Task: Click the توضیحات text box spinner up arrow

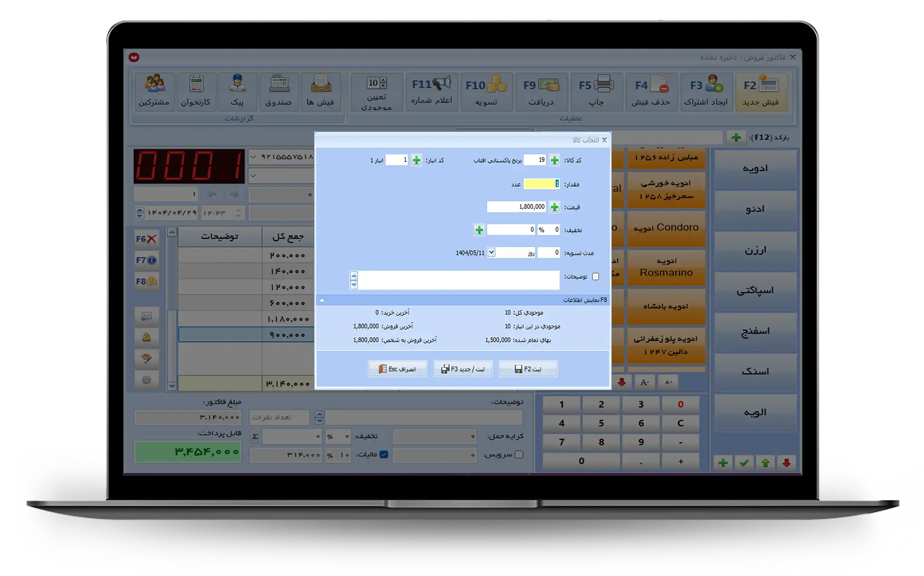Action: [354, 276]
